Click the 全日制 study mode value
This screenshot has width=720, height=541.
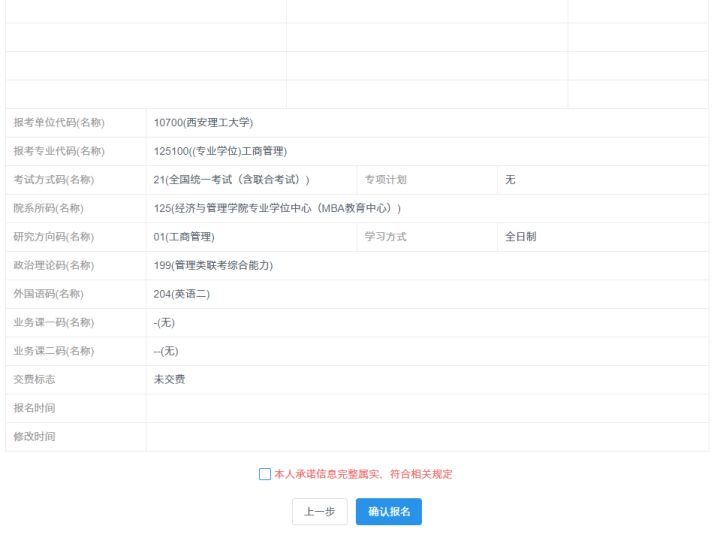point(521,237)
